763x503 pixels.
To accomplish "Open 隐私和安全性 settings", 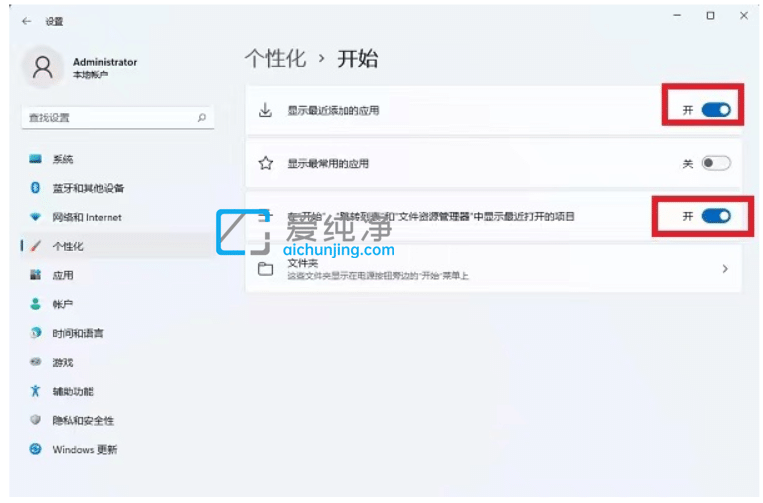I will pos(117,420).
